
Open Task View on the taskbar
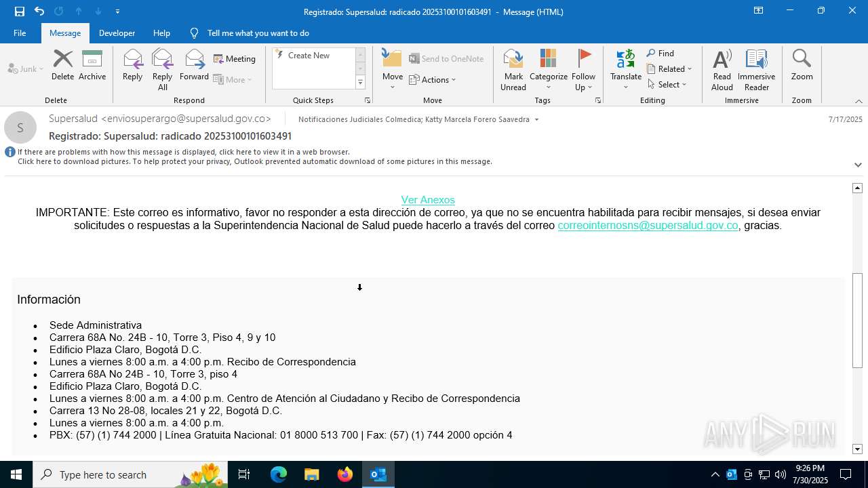pyautogui.click(x=245, y=474)
